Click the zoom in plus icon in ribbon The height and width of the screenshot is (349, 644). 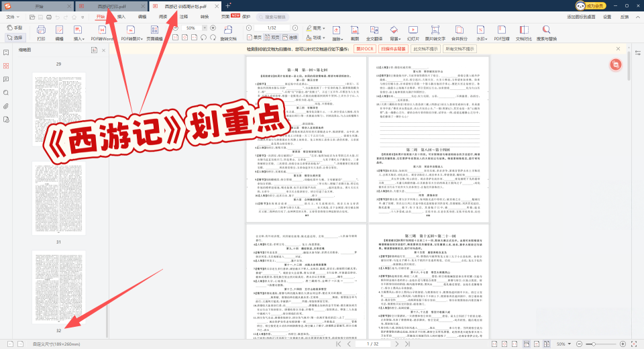point(213,28)
